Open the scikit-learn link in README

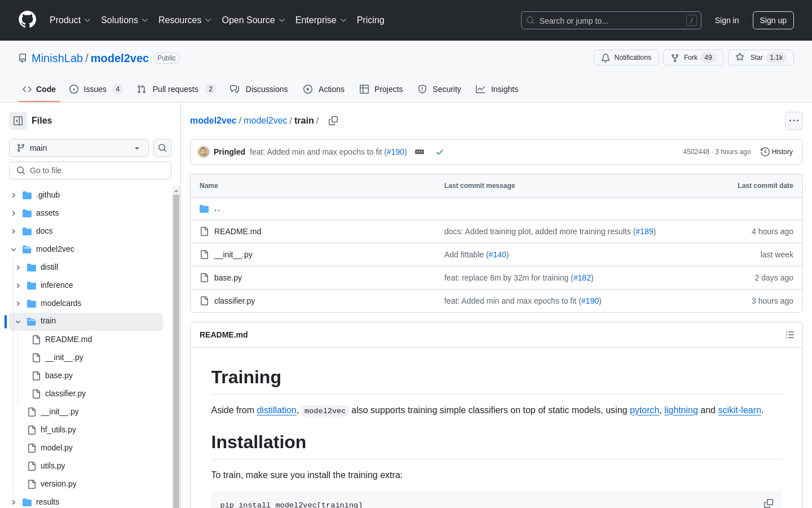739,410
